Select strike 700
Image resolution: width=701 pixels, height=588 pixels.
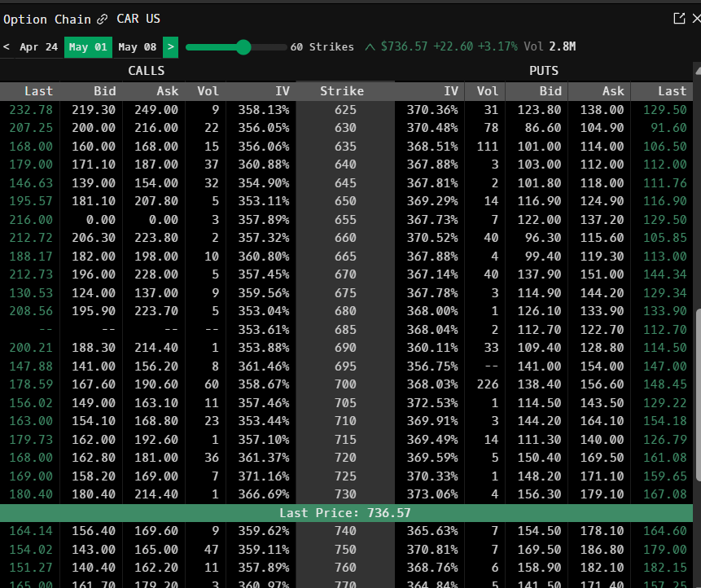click(x=345, y=384)
